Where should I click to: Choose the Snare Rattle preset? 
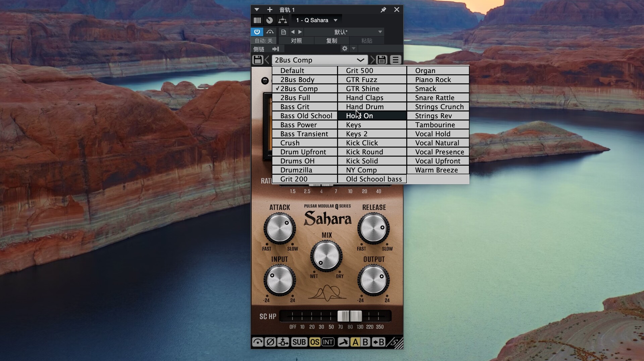coord(438,97)
